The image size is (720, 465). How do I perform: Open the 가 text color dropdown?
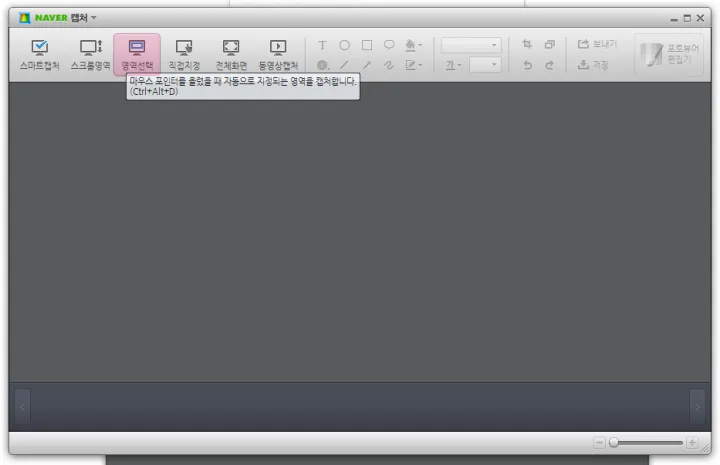point(453,65)
